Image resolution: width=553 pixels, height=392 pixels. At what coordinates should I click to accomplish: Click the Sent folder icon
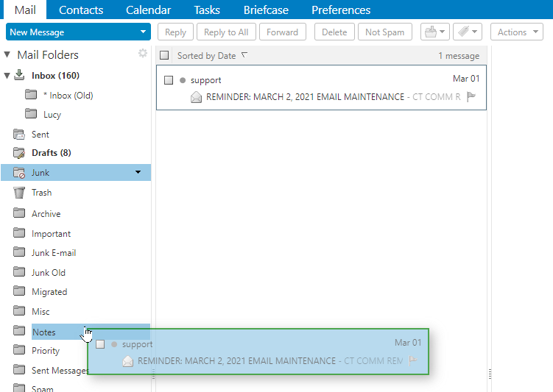coord(19,135)
